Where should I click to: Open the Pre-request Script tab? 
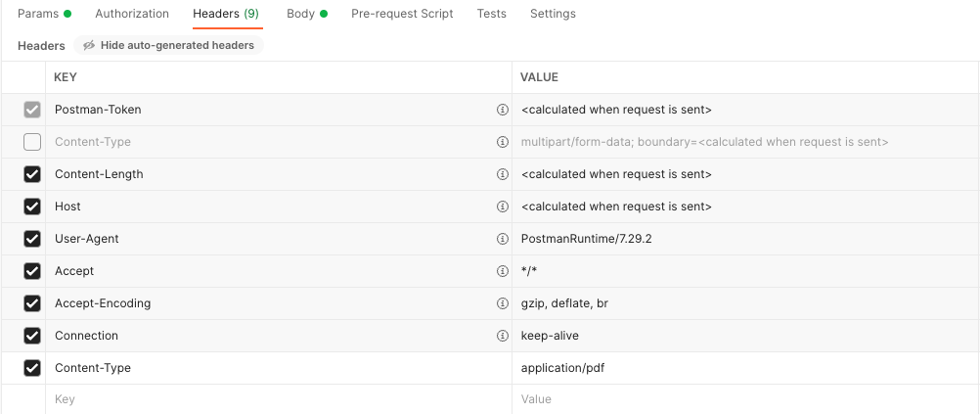[x=402, y=14]
